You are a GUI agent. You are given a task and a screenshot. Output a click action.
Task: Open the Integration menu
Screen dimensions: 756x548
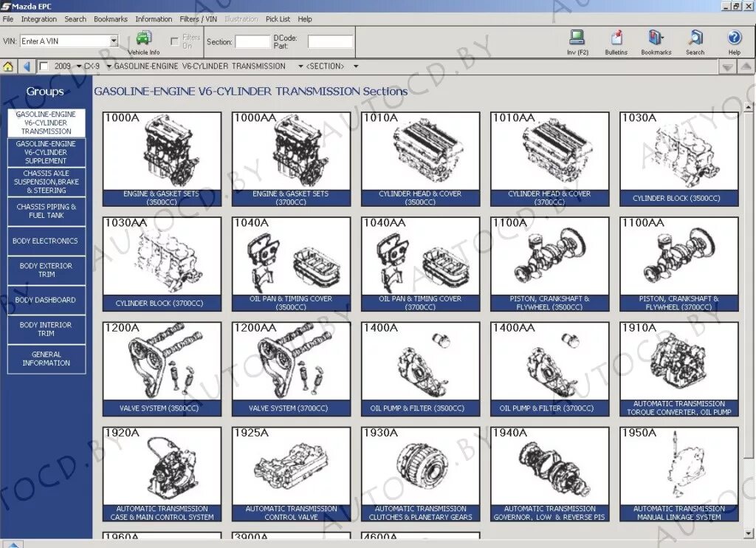point(38,18)
